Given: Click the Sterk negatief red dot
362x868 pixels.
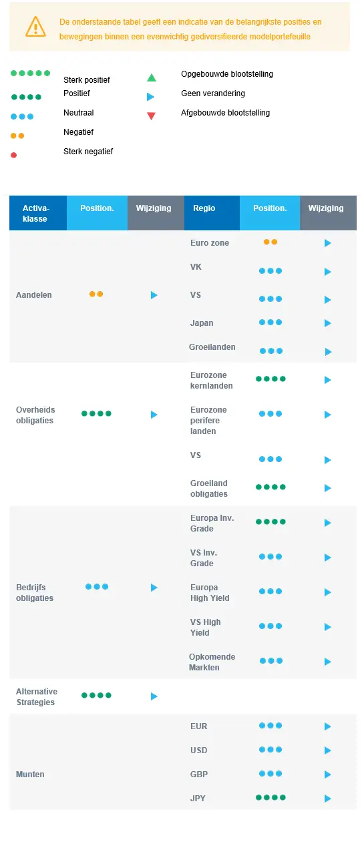Looking at the screenshot, I should pyautogui.click(x=14, y=155).
